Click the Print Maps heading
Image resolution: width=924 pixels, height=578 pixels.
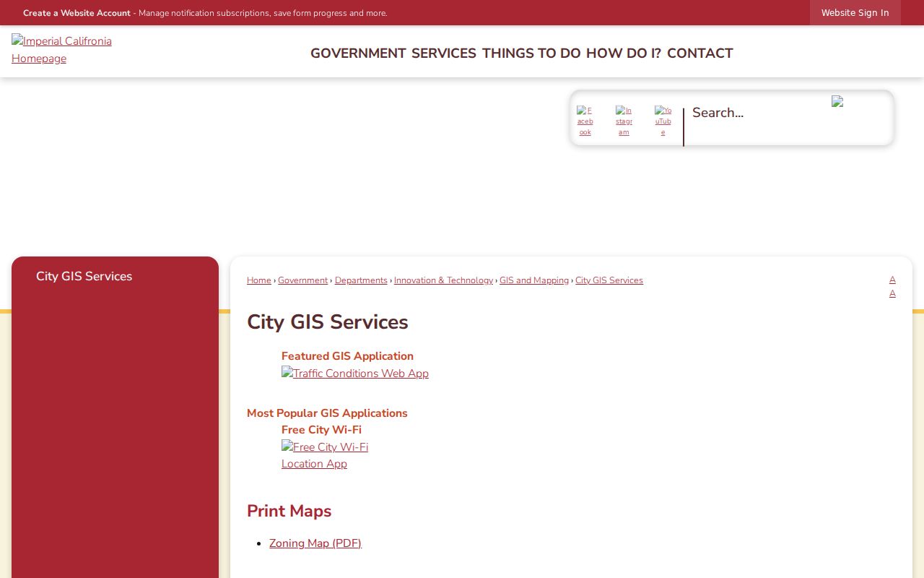pyautogui.click(x=289, y=511)
